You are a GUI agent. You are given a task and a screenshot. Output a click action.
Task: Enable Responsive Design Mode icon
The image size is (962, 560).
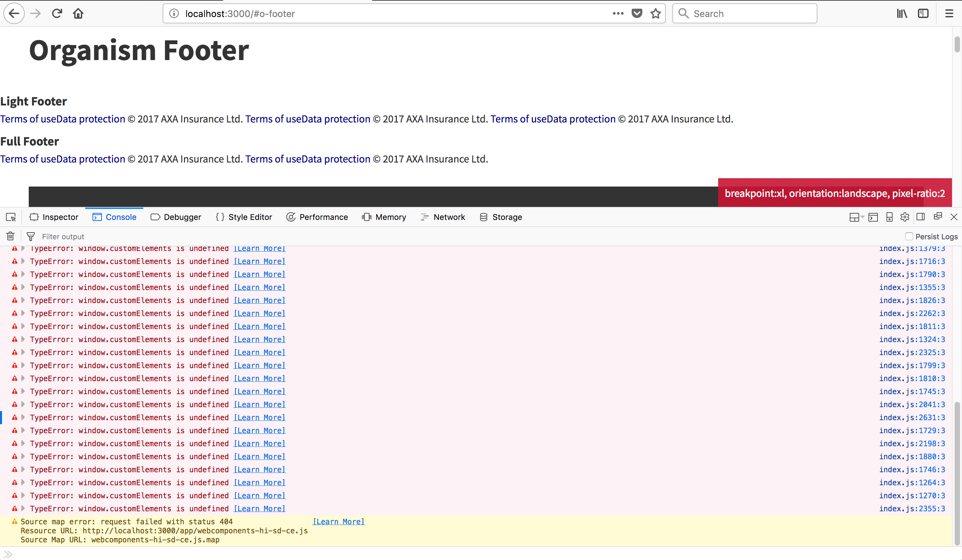point(889,217)
